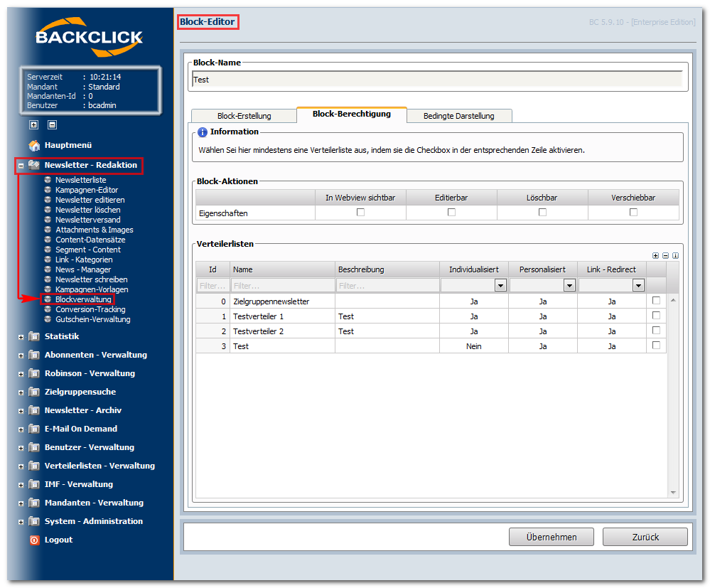
Task: Enable the 'In Webview sichtbar' checkbox
Action: click(360, 212)
